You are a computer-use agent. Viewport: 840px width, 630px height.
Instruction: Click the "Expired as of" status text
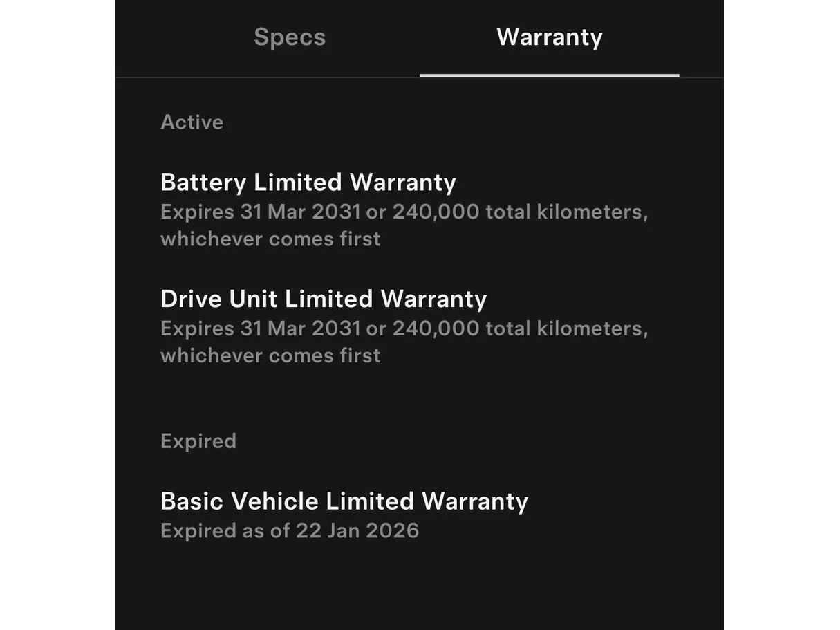(x=225, y=530)
